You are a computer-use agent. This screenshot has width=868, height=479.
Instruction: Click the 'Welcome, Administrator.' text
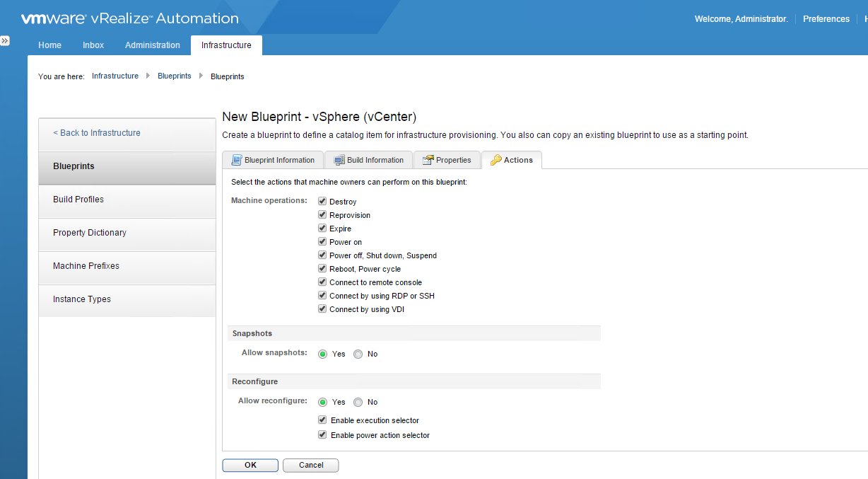(741, 19)
